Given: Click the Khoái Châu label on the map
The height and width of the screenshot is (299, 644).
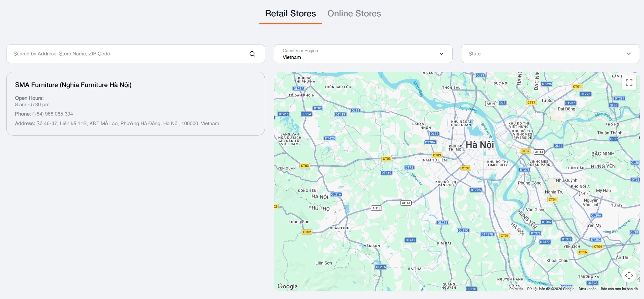Looking at the screenshot, I should (x=557, y=261).
